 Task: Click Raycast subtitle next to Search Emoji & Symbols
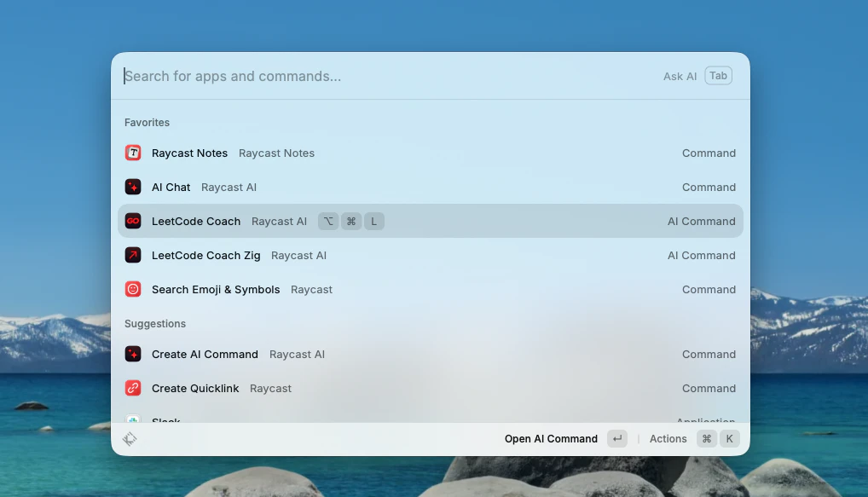(311, 290)
